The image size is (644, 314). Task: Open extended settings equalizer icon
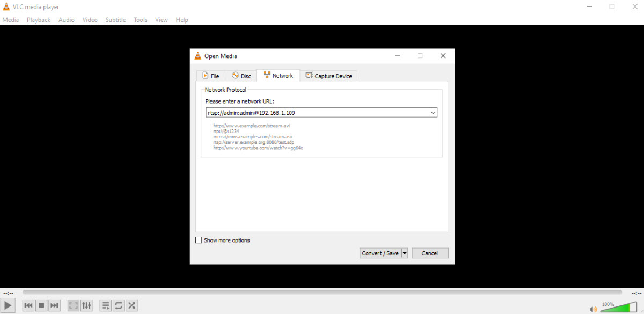[x=86, y=305]
